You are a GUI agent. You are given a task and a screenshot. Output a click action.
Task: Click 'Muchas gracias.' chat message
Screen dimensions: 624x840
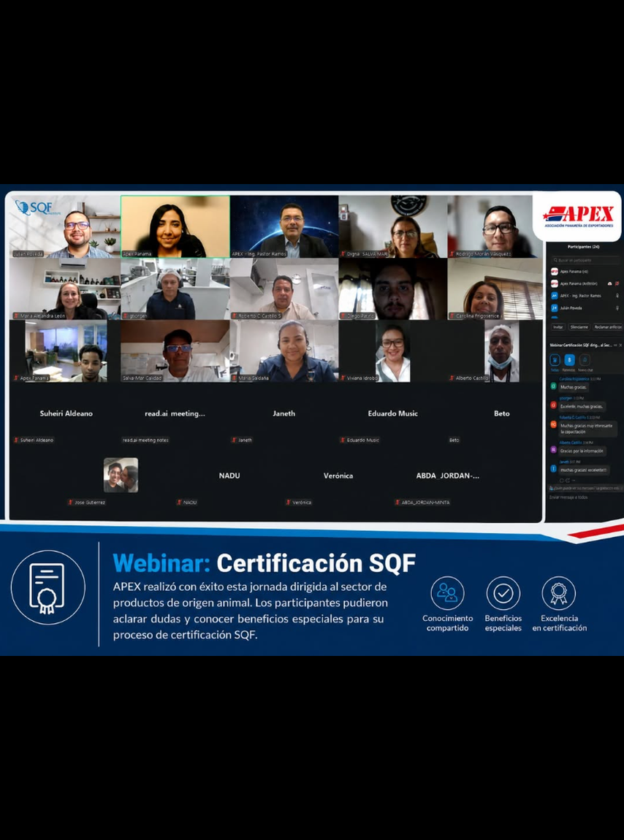coord(574,387)
